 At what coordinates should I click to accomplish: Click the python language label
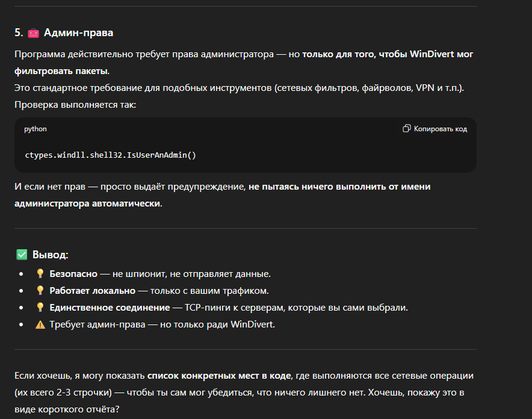[36, 129]
